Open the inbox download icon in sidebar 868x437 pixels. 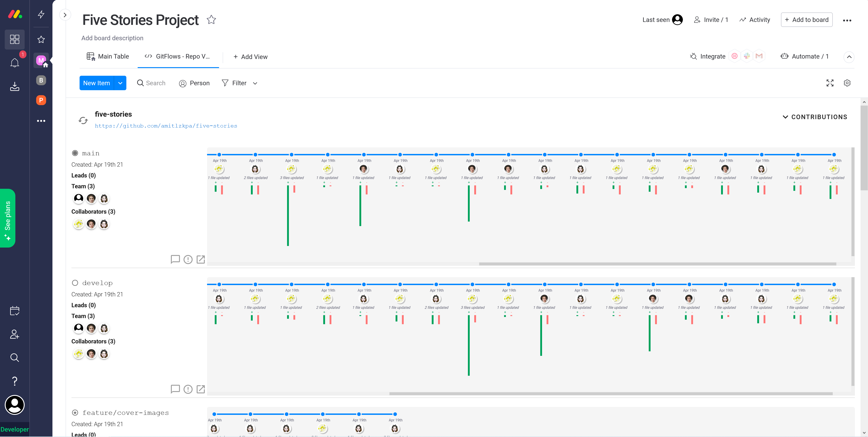click(x=14, y=87)
